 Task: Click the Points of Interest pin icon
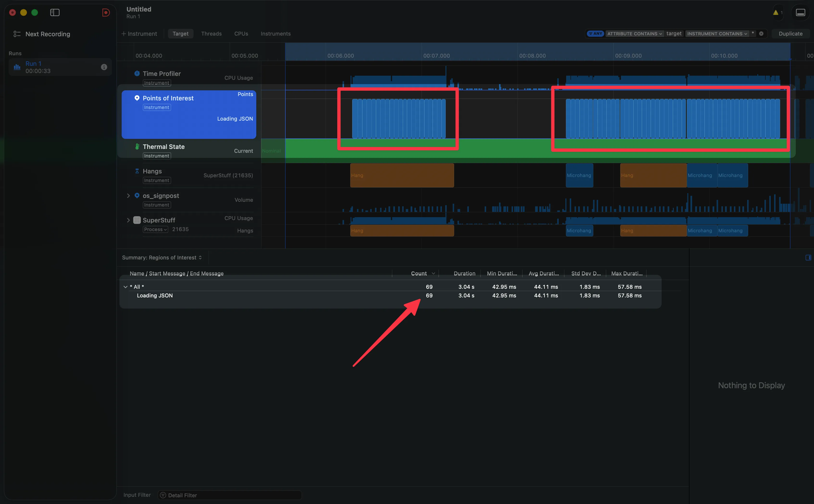pos(137,98)
